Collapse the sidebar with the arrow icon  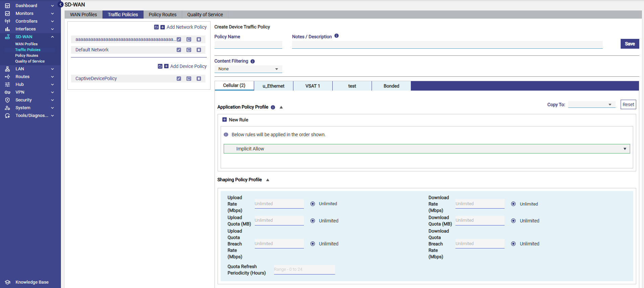click(x=61, y=4)
